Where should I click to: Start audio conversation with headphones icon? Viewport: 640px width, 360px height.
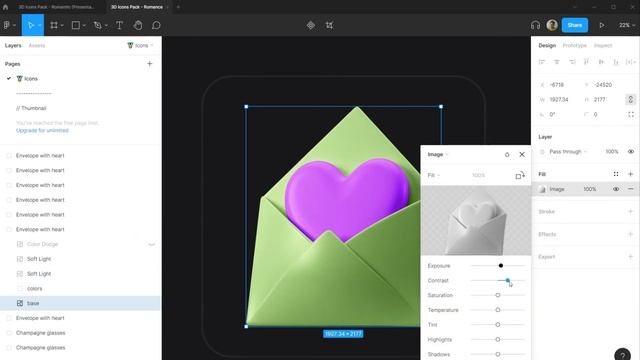[536, 25]
